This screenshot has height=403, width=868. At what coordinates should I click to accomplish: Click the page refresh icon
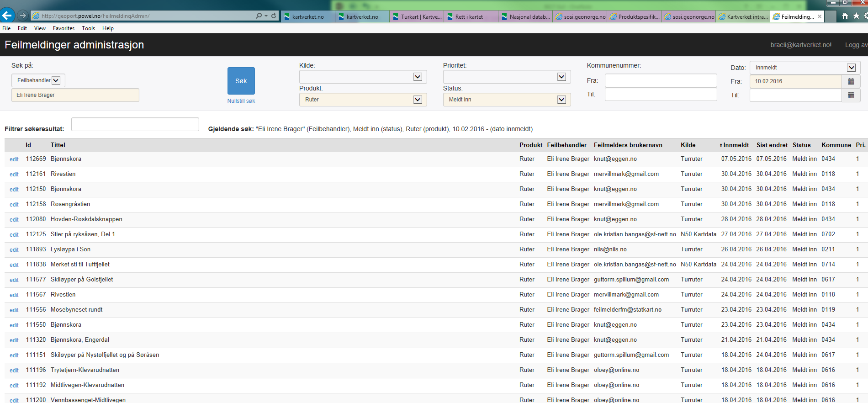click(x=274, y=16)
